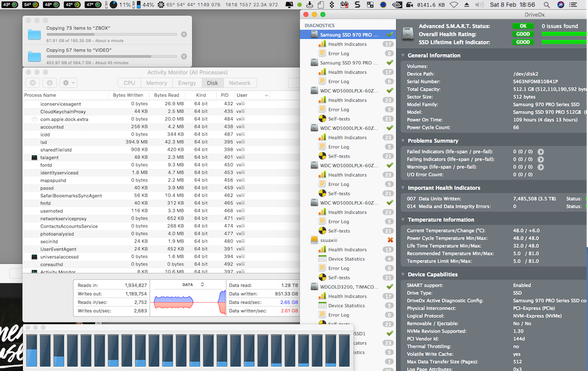Screen dimensions: 588x371
Task: Open Health Indicators under ssuaxiii
Action: 347,249
